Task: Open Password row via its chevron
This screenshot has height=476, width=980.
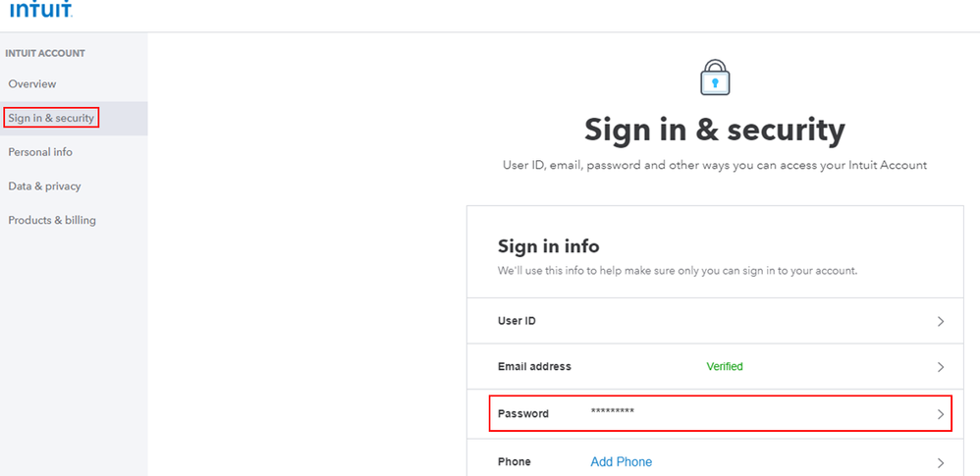Action: pos(941,414)
